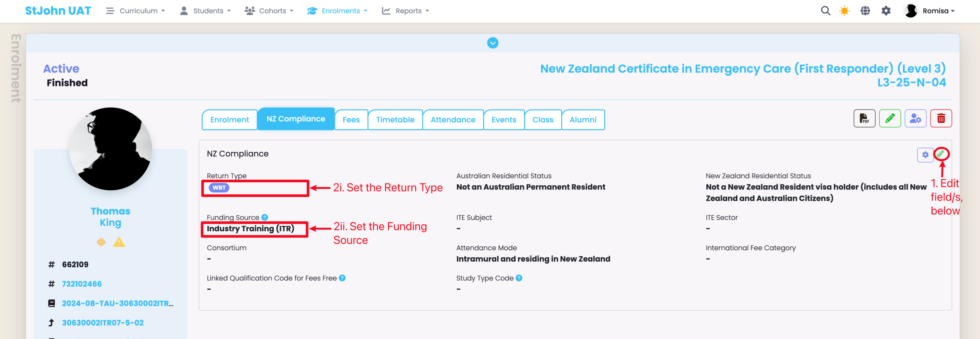Open the Curriculum dropdown menu

pyautogui.click(x=136, y=11)
